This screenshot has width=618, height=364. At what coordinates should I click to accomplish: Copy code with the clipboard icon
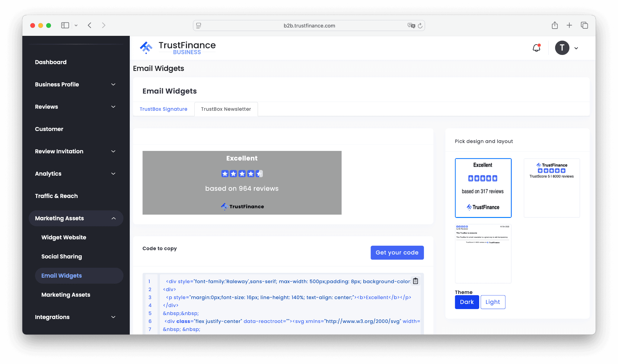pyautogui.click(x=416, y=281)
